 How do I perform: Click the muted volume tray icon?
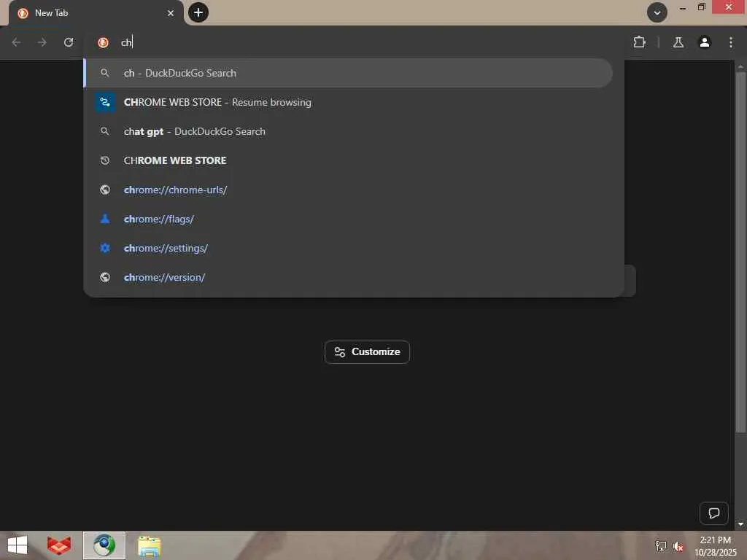[678, 546]
